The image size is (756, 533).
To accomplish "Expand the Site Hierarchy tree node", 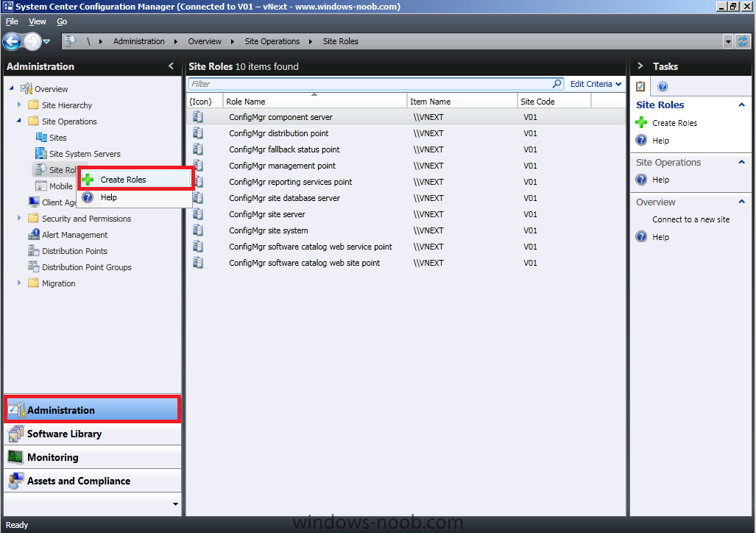I will pos(19,105).
